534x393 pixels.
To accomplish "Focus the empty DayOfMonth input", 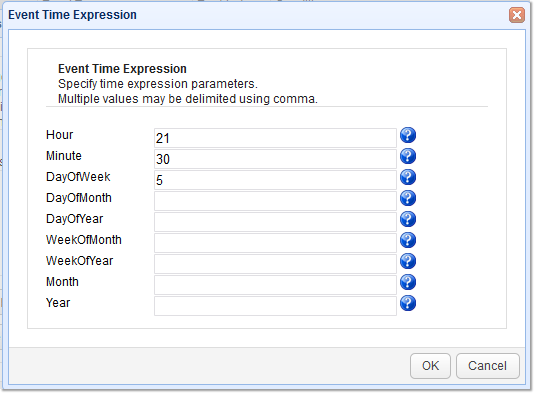I will pyautogui.click(x=275, y=201).
